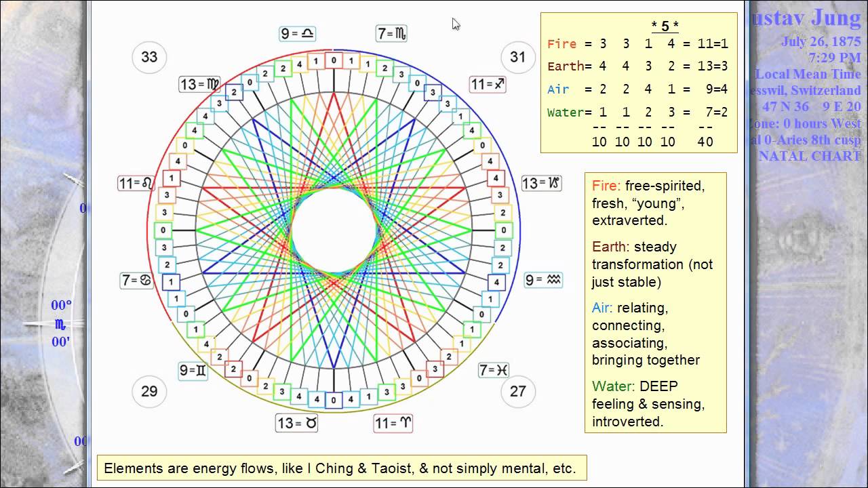Click 'Local Mean Time' in background chart

click(808, 74)
